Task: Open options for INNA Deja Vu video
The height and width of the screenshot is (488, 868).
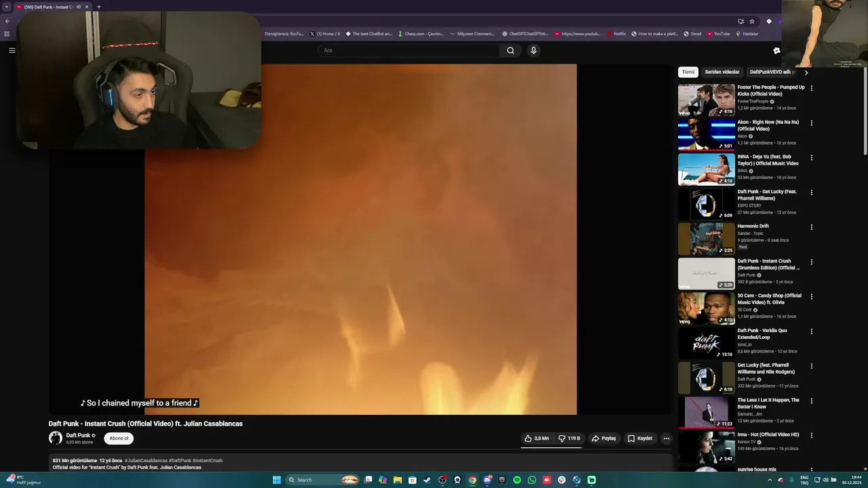Action: coord(811,157)
